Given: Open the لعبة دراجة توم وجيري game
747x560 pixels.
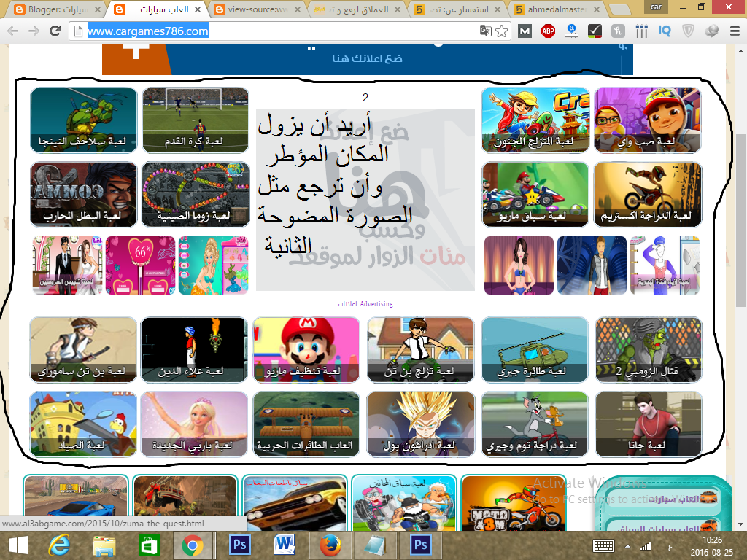Looking at the screenshot, I should click(x=535, y=424).
